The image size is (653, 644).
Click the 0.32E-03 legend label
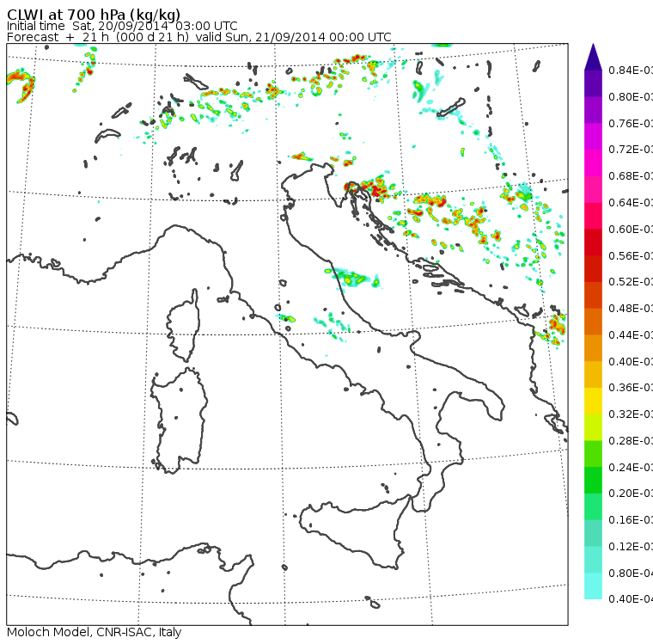(x=631, y=414)
